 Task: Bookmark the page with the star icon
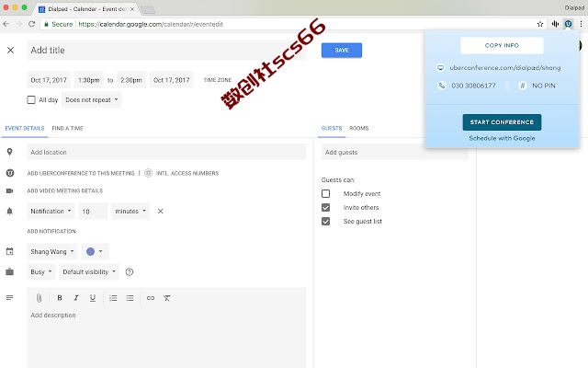(540, 24)
